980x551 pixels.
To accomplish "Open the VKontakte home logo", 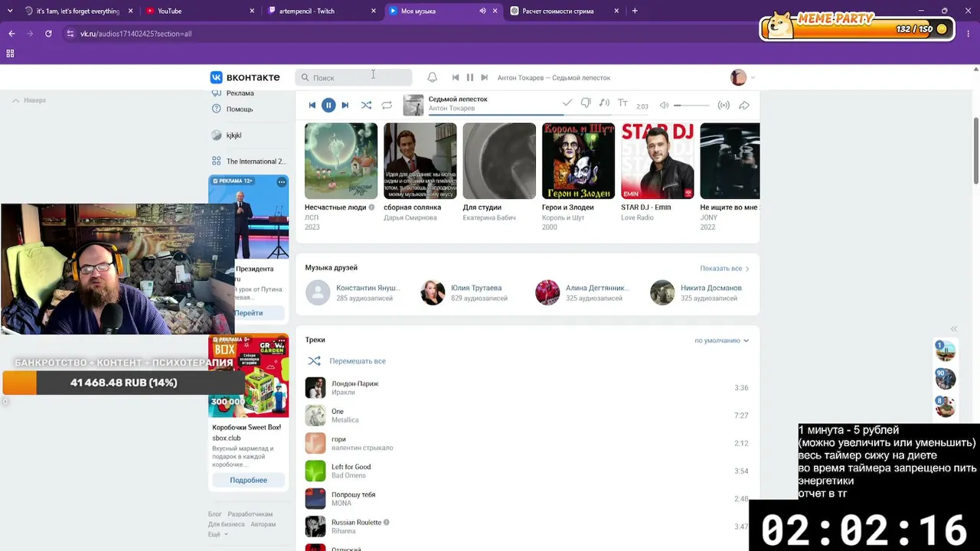I will pyautogui.click(x=245, y=77).
